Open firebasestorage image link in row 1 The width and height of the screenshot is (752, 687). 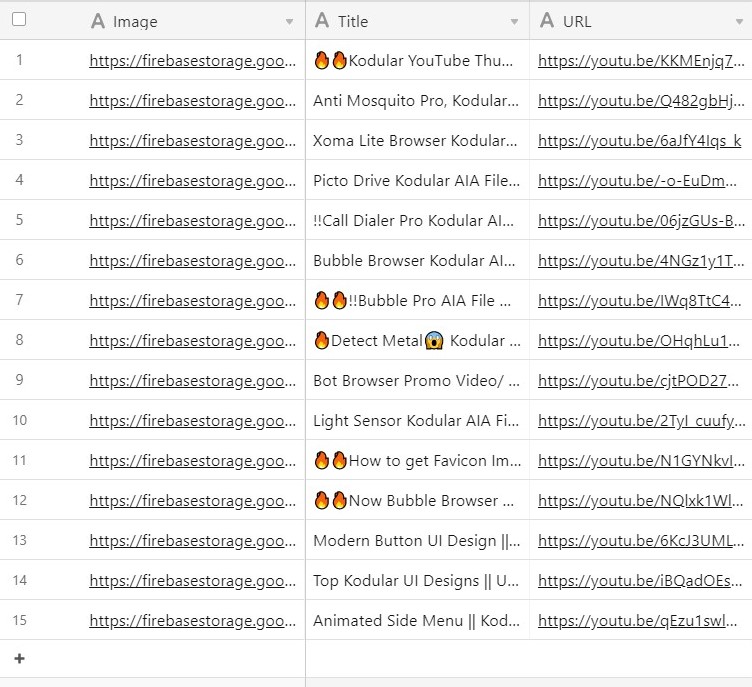pyautogui.click(x=192, y=61)
